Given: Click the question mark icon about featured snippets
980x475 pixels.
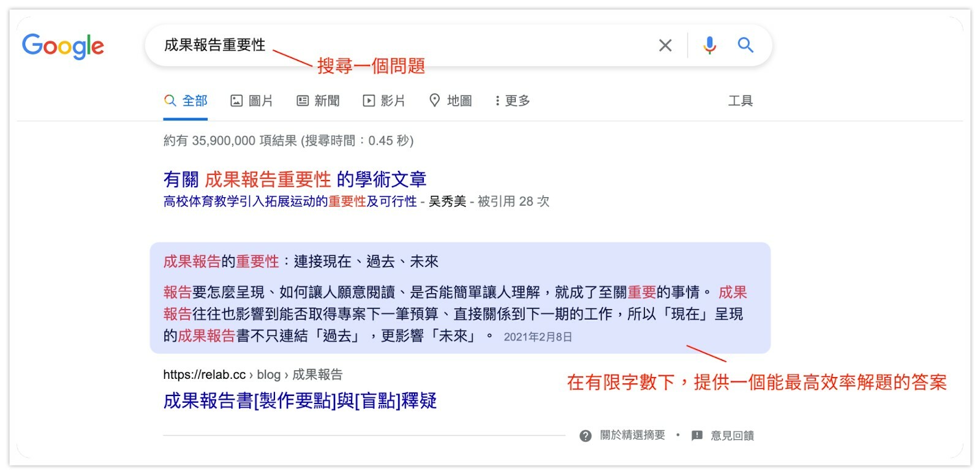Looking at the screenshot, I should [x=586, y=436].
